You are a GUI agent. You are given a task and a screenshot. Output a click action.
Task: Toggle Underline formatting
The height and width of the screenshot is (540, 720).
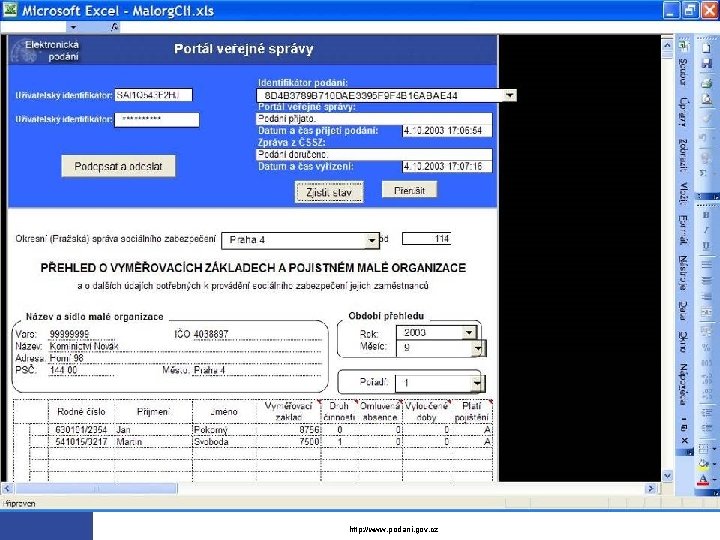[x=706, y=246]
